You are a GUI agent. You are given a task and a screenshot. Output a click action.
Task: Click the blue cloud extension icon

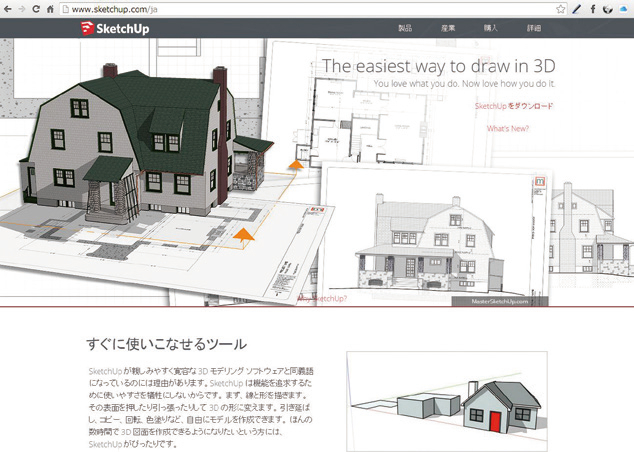[624, 9]
